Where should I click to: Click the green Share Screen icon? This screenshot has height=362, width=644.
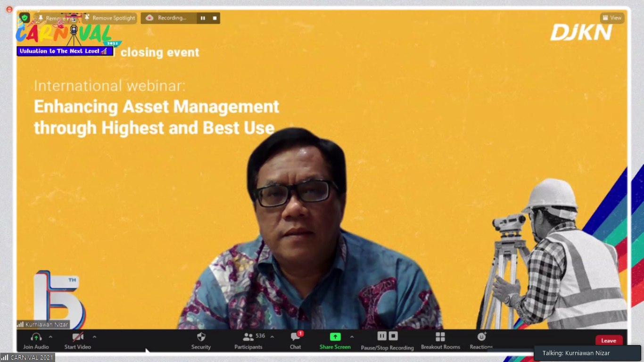tap(335, 337)
